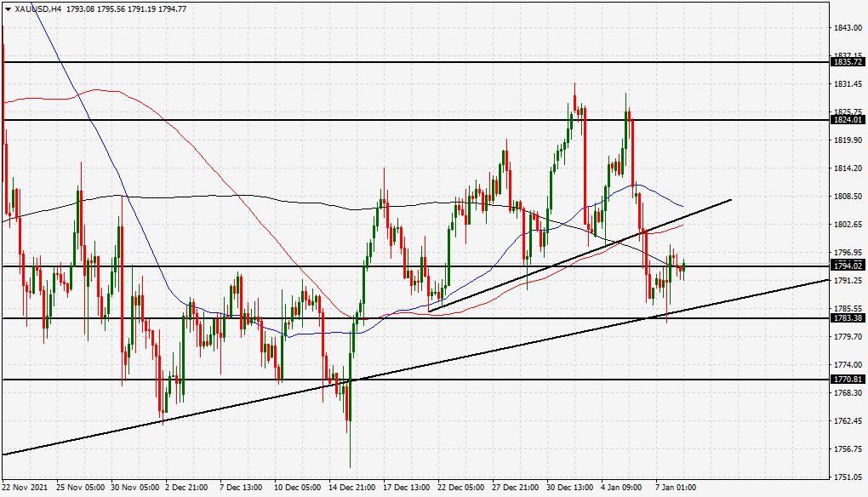Click the 1819.90 price scale value

[848, 140]
